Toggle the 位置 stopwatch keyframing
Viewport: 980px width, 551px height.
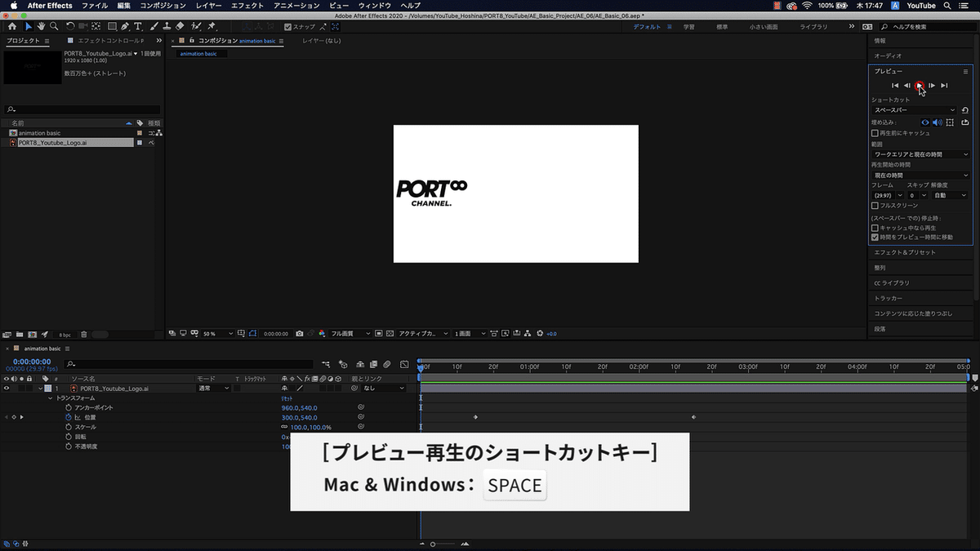pos(69,417)
